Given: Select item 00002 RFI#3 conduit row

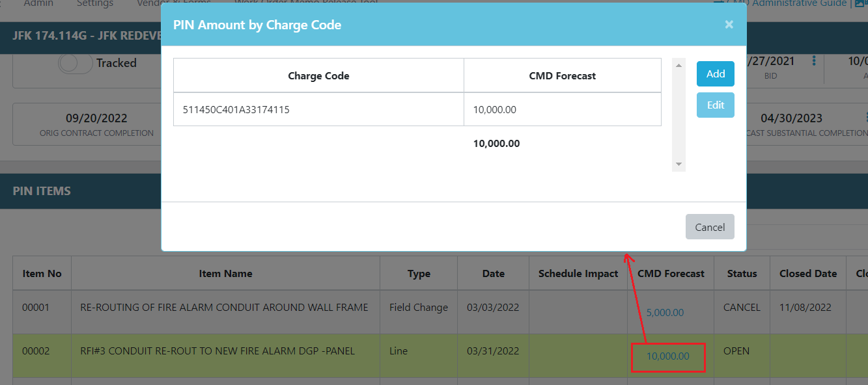Looking at the screenshot, I should [225, 351].
